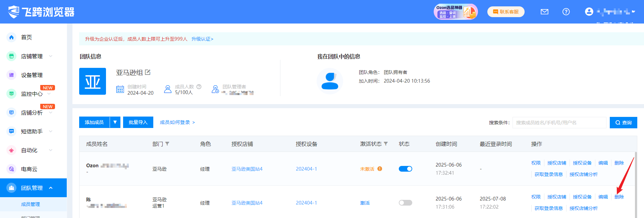Open the 添加成员 dropdown arrow
Viewport: 644px width, 218px height.
[x=115, y=122]
